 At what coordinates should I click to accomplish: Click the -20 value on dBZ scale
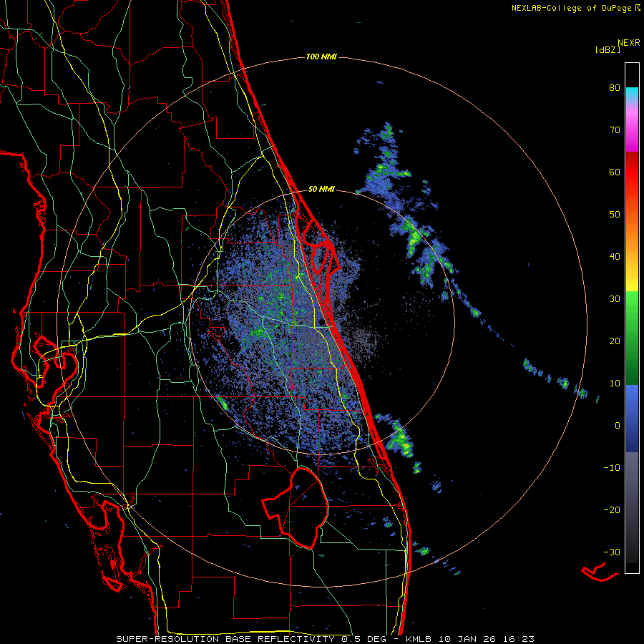612,510
